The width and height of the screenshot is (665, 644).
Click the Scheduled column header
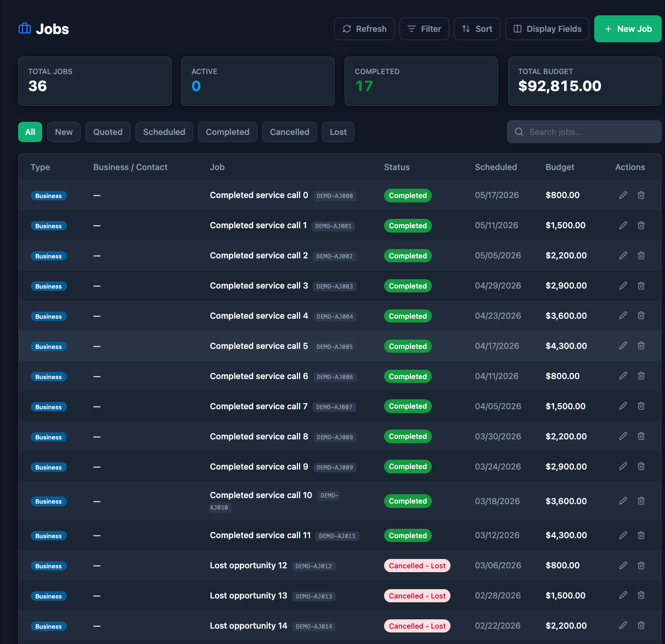pyautogui.click(x=496, y=167)
